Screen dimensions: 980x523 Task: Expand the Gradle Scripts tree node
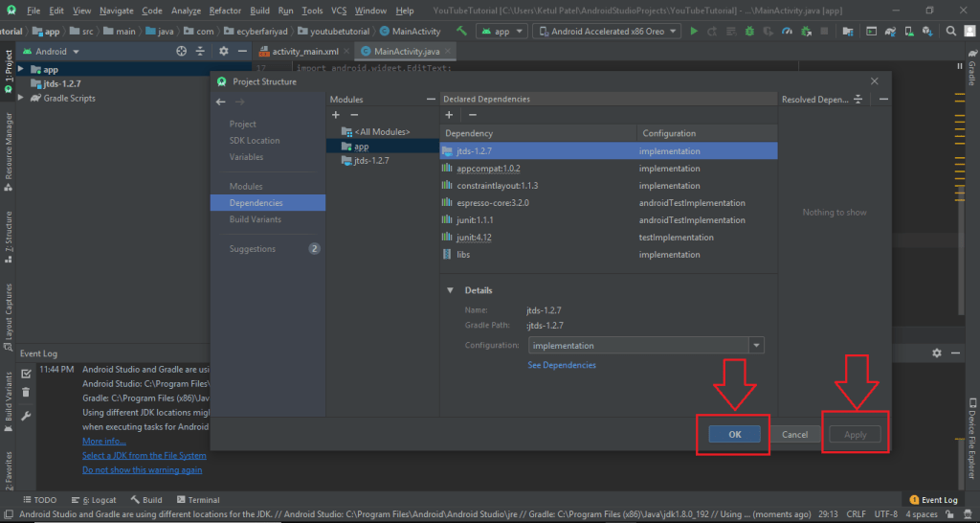coord(23,98)
